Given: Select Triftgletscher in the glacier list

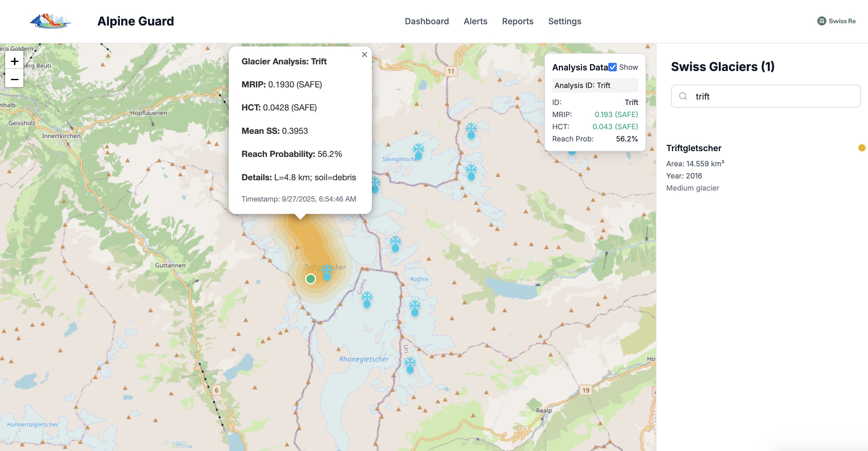Looking at the screenshot, I should click(x=694, y=148).
